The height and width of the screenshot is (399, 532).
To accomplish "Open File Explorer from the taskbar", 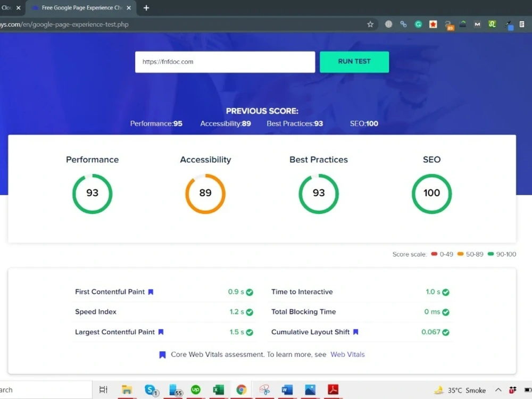I will click(x=127, y=390).
